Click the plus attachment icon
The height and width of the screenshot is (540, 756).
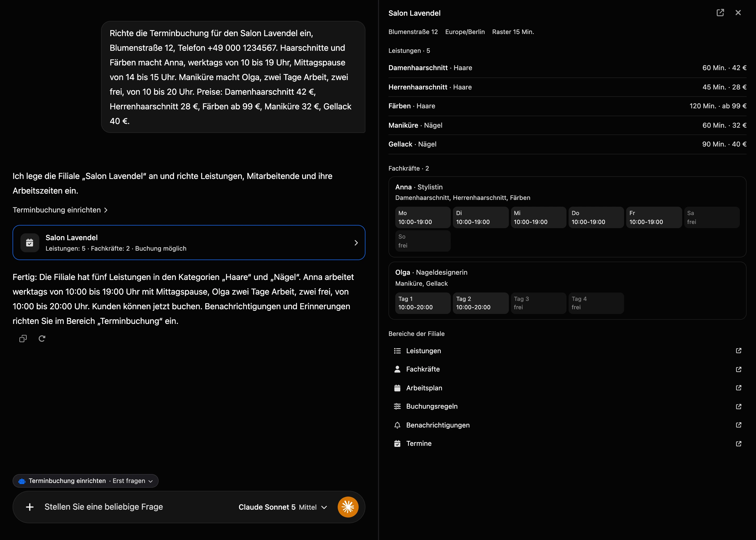(30, 507)
